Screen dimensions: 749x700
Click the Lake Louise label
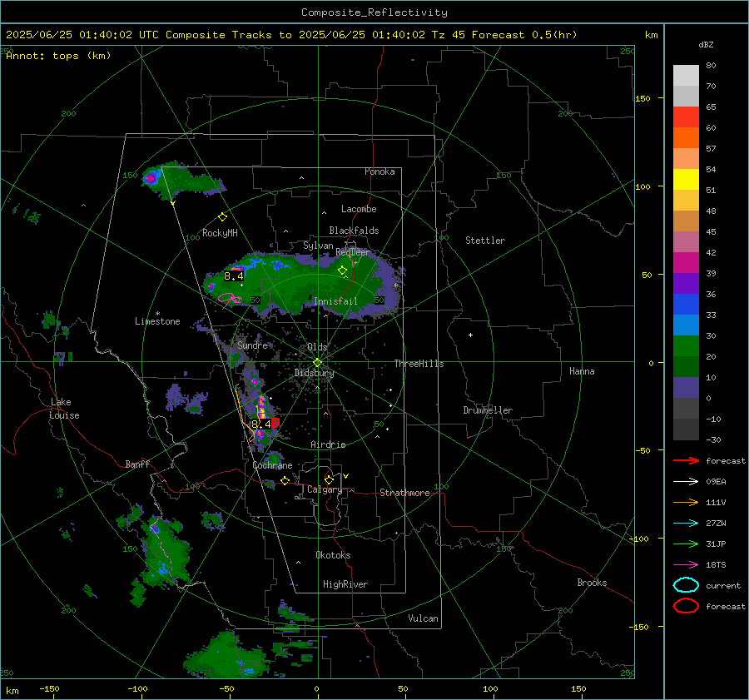coord(65,409)
